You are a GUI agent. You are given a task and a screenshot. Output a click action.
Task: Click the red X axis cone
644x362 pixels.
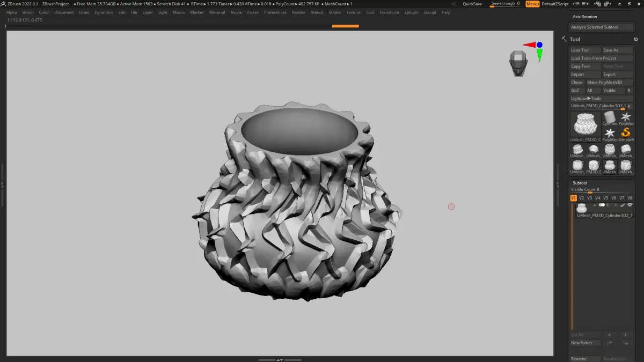(x=529, y=46)
